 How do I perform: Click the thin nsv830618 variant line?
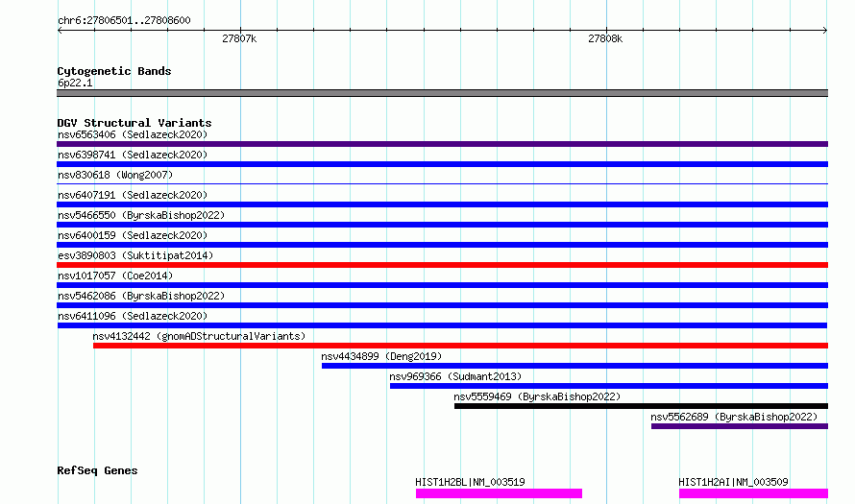[442, 184]
